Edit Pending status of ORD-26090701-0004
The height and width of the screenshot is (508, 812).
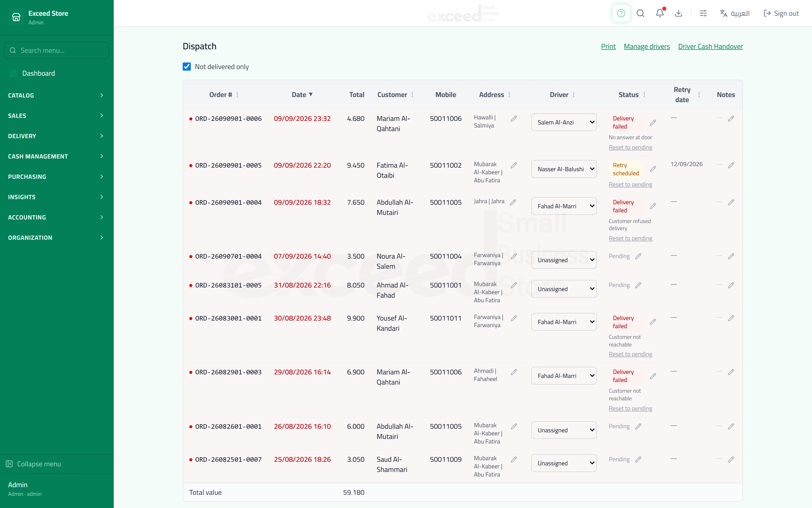pos(638,256)
